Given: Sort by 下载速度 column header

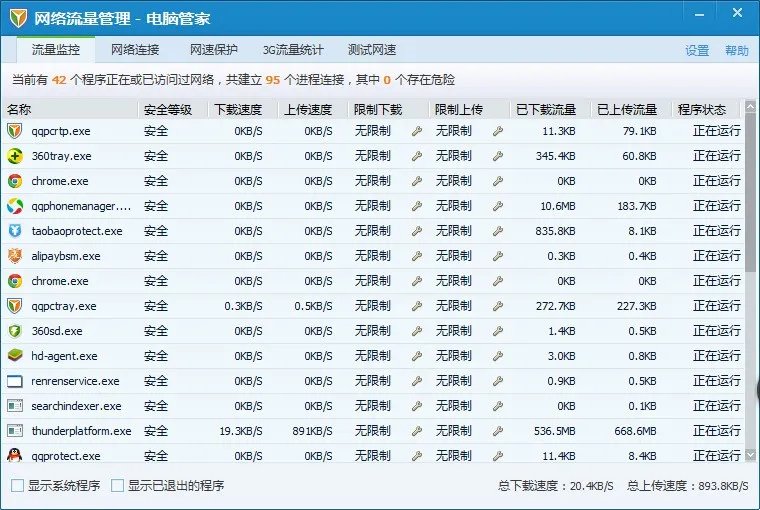Looking at the screenshot, I should pyautogui.click(x=243, y=110).
